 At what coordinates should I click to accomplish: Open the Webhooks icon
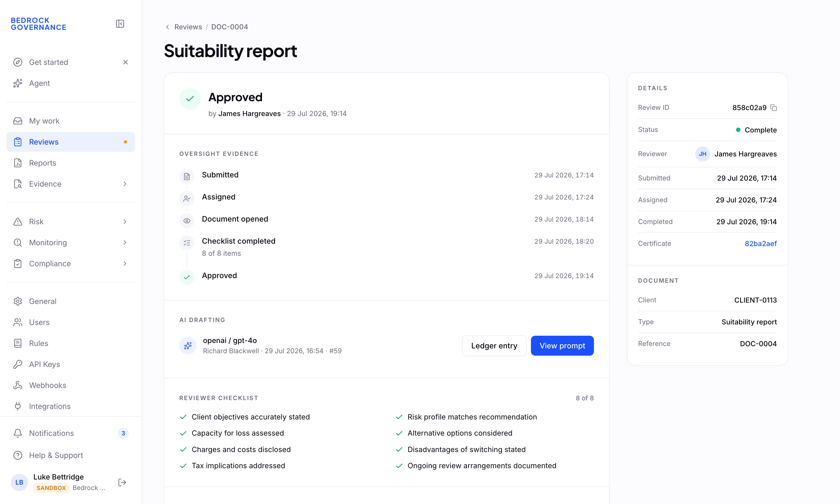pos(18,385)
